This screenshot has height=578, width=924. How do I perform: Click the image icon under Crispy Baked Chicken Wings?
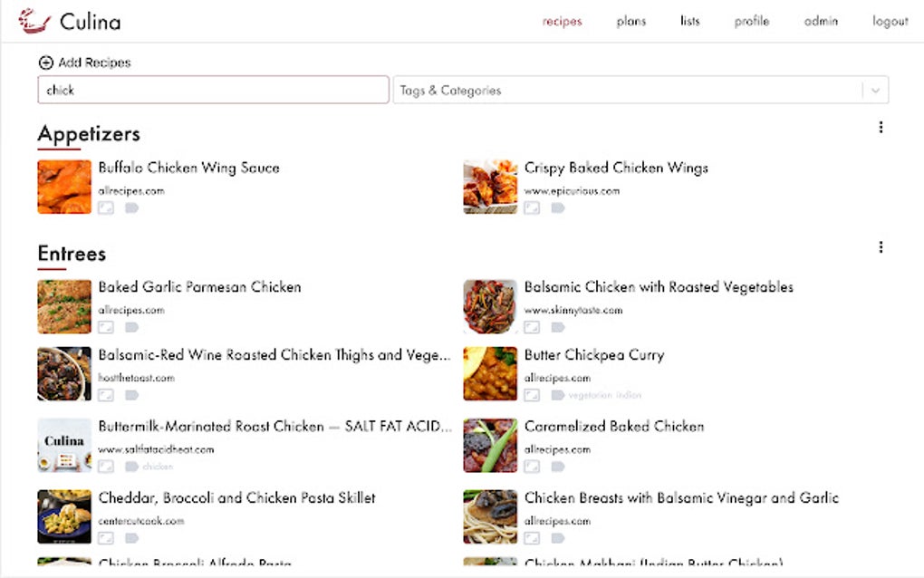[532, 208]
